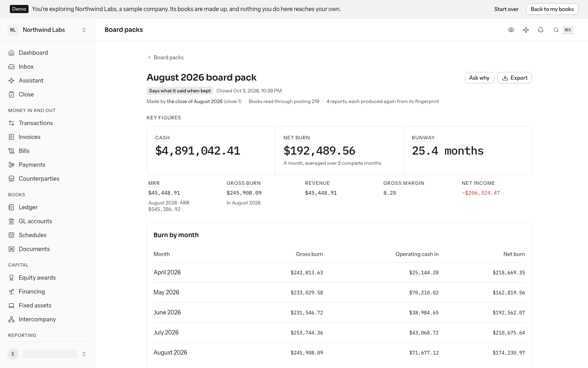The image size is (588, 368).
Task: Select the Counterparties storefront icon
Action: click(x=11, y=179)
